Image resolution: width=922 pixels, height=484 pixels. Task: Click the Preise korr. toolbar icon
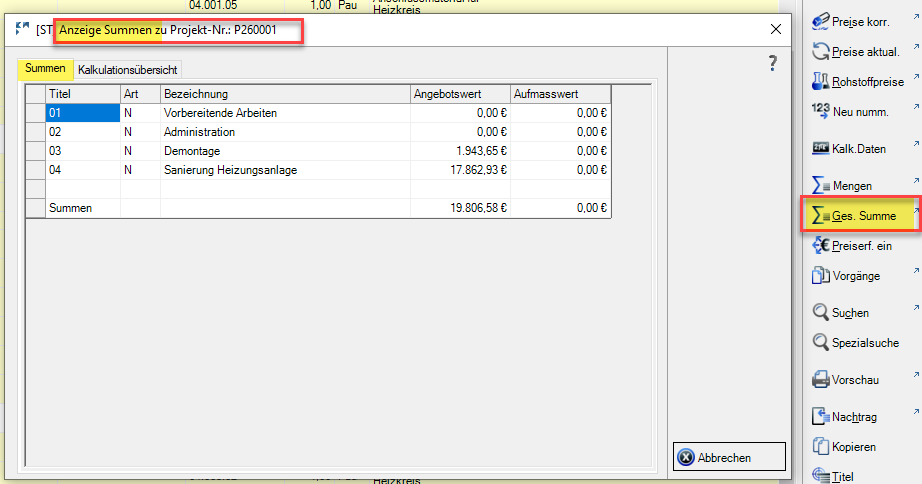coord(821,20)
